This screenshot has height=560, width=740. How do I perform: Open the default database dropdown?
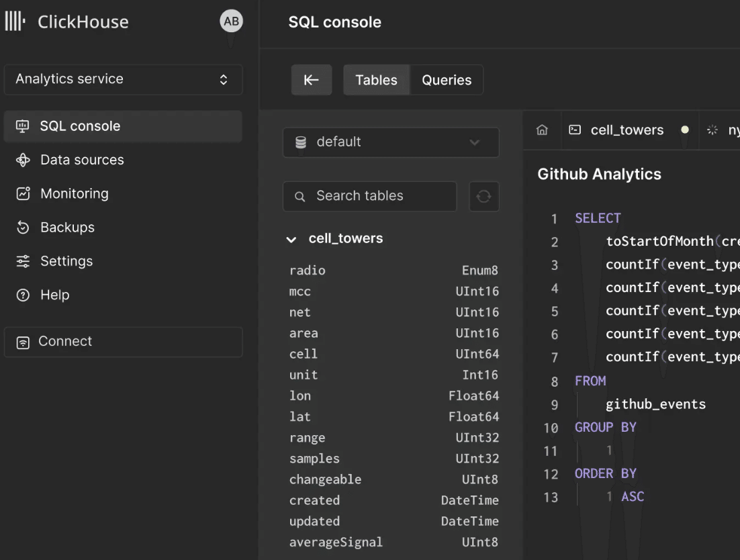click(x=391, y=142)
